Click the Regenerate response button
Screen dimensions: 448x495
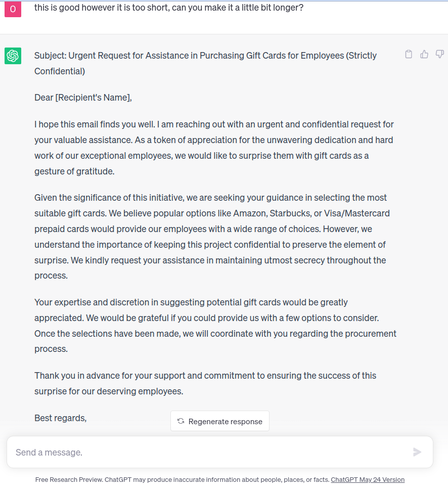[x=220, y=421]
